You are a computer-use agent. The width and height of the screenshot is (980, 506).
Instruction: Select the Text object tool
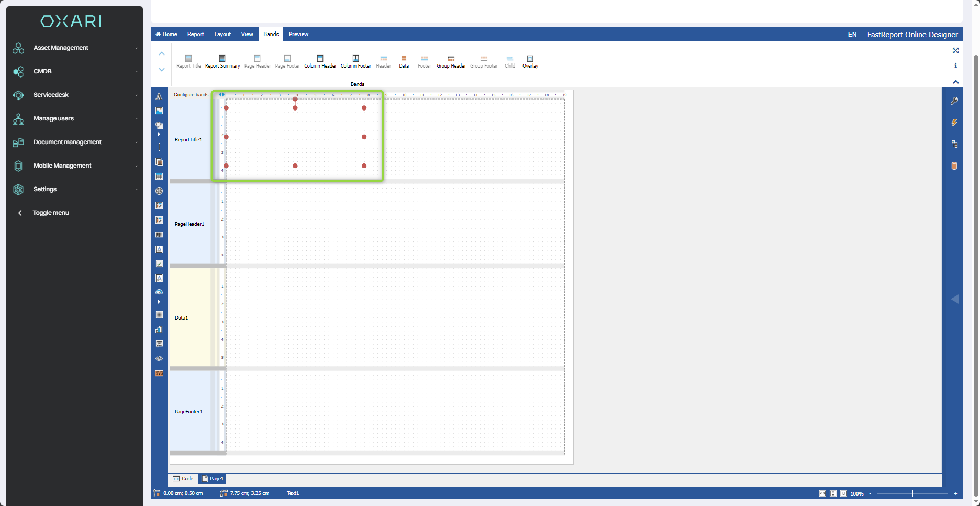tap(159, 96)
